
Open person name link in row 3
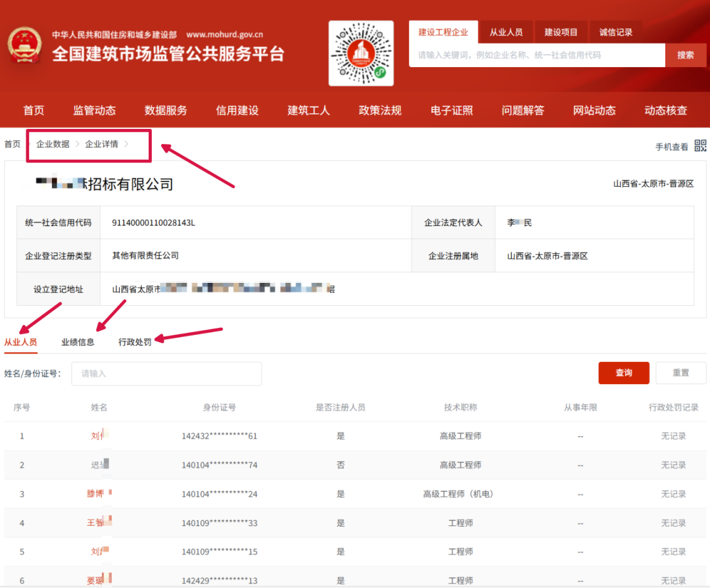99,494
